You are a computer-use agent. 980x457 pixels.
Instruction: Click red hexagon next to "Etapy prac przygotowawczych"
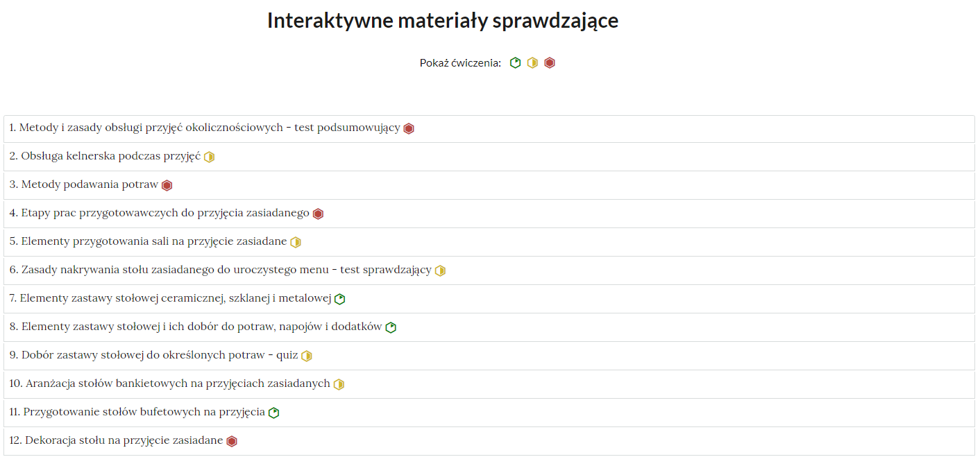tap(318, 213)
